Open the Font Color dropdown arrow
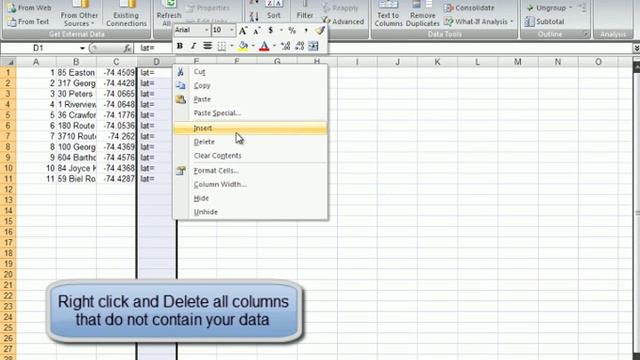The image size is (640, 360). click(x=274, y=46)
